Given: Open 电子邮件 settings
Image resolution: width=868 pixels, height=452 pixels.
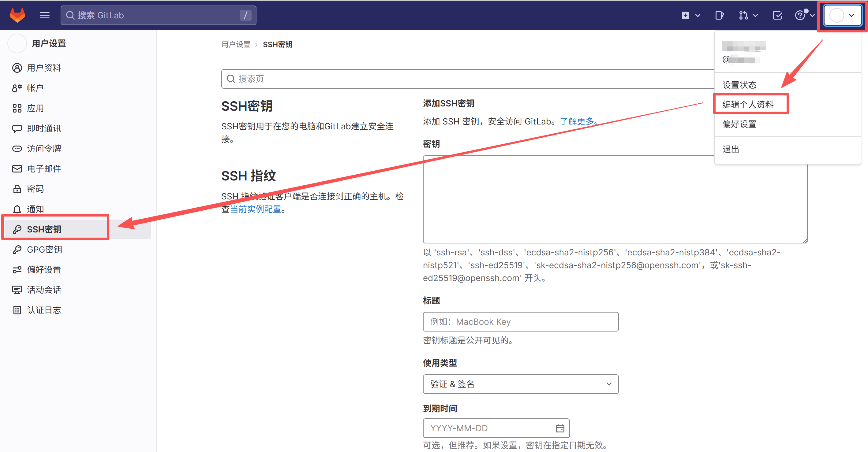Looking at the screenshot, I should coord(78,169).
